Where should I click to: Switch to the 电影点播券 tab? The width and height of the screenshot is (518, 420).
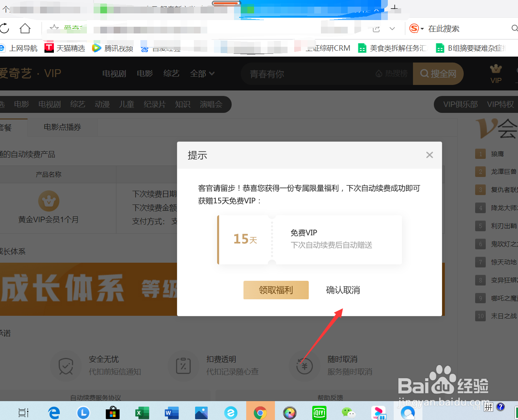63,127
